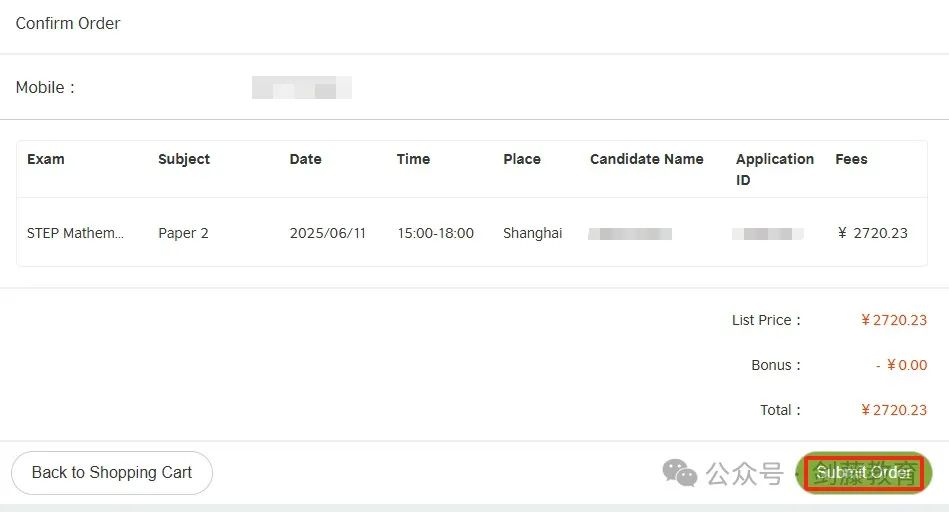The image size is (949, 512).
Task: Click the Total amount ¥2720.23
Action: point(894,410)
